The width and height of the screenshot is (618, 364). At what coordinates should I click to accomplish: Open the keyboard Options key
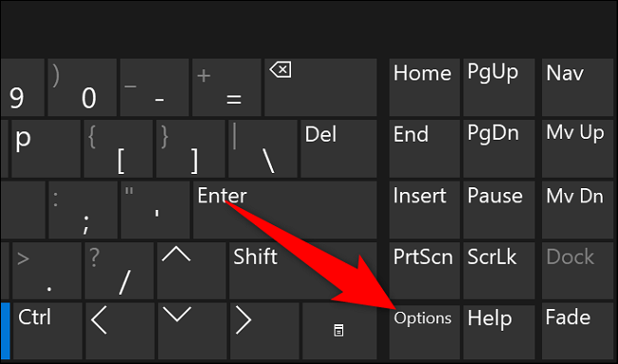424,332
